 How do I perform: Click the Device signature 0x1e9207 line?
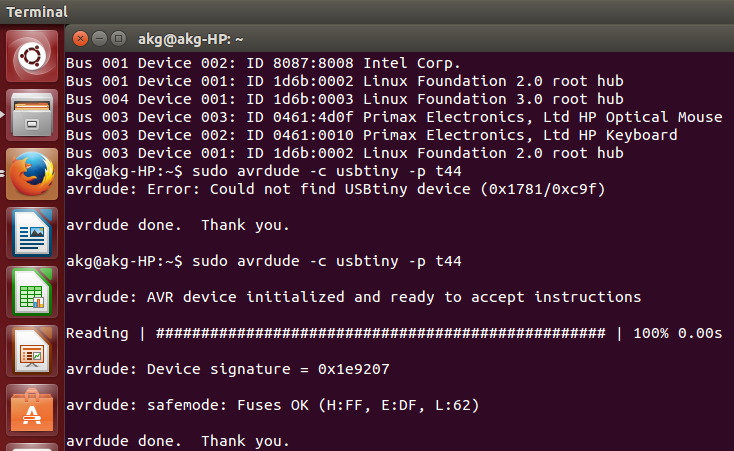click(x=227, y=369)
